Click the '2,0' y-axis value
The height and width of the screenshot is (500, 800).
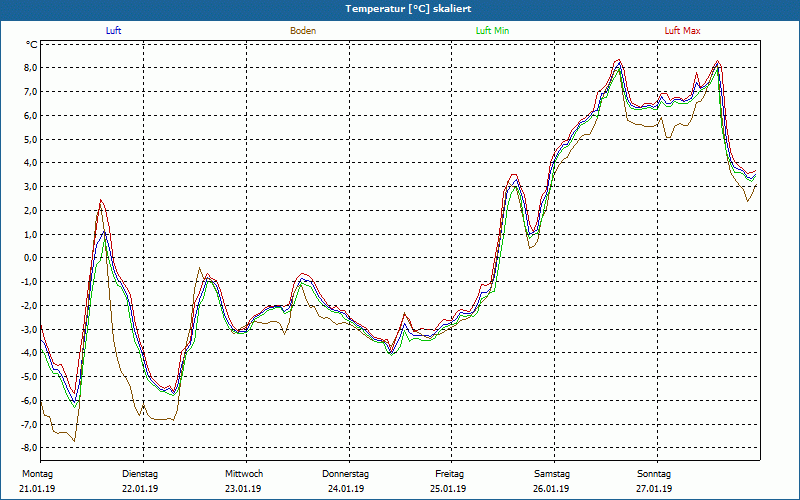(x=30, y=210)
